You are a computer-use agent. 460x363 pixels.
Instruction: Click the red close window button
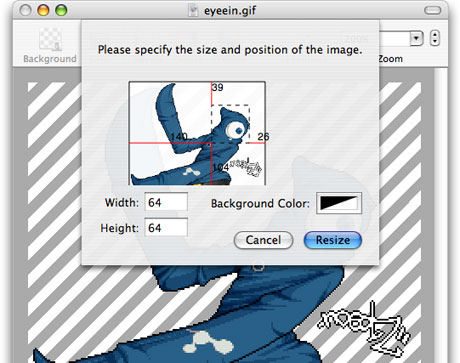coord(26,10)
